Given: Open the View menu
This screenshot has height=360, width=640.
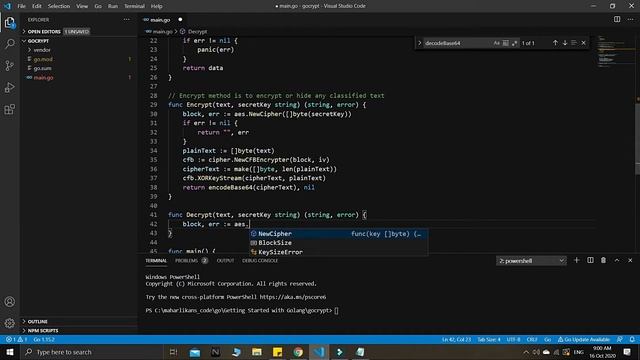Looking at the screenshot, I should click(82, 6).
